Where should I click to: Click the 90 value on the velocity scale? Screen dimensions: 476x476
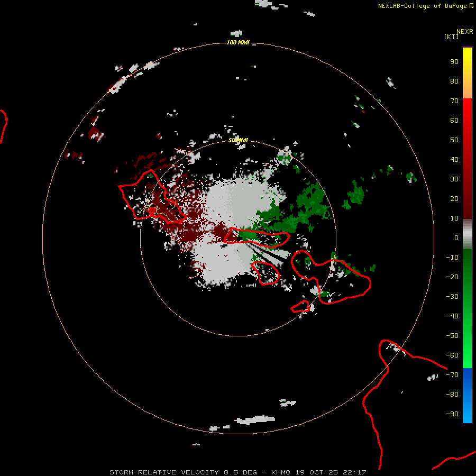pyautogui.click(x=454, y=62)
